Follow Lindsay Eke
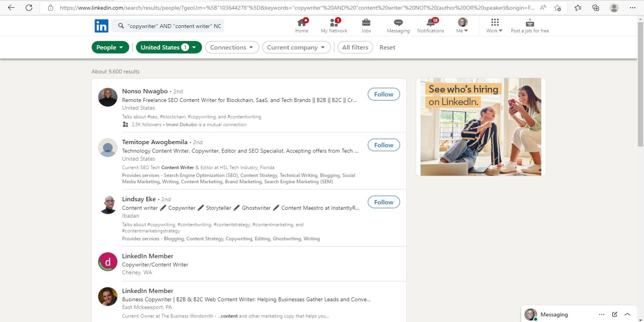Screen dimensions: 644x322 coord(384,202)
